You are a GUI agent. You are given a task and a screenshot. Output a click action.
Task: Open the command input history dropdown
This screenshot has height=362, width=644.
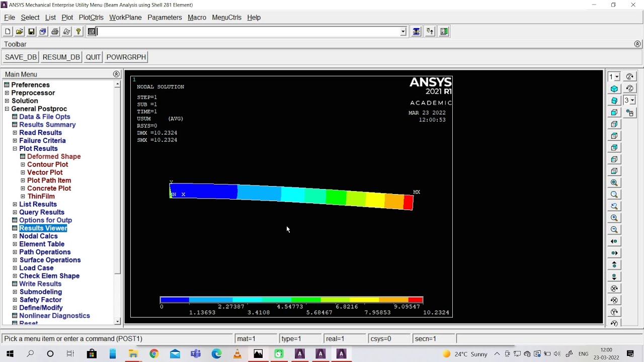tap(403, 32)
